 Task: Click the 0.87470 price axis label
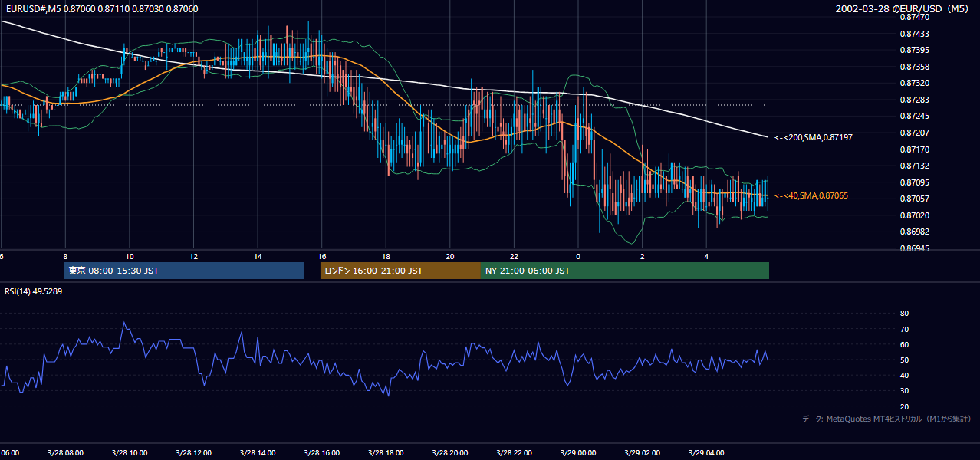click(913, 17)
